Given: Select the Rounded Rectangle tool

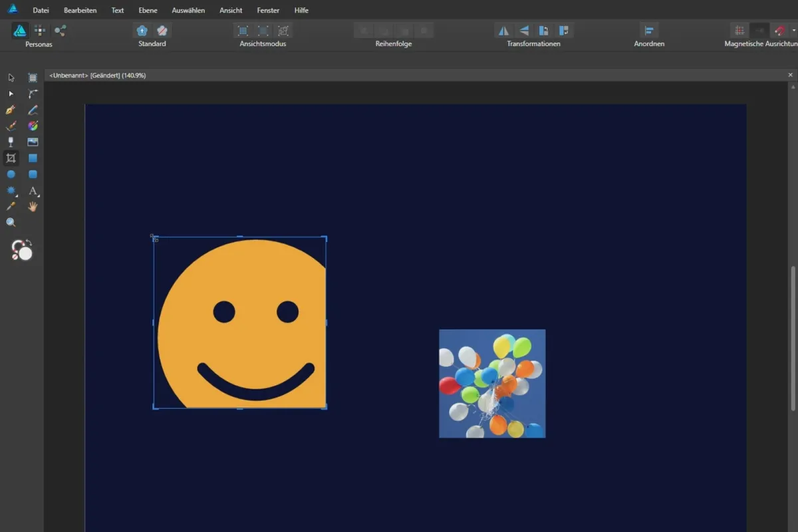Looking at the screenshot, I should pyautogui.click(x=33, y=174).
